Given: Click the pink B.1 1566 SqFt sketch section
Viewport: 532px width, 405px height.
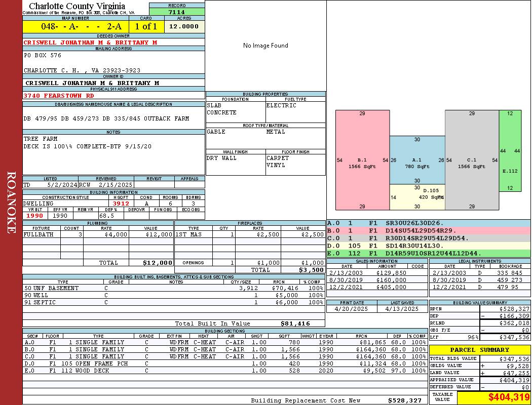Looking at the screenshot, I should [362, 160].
